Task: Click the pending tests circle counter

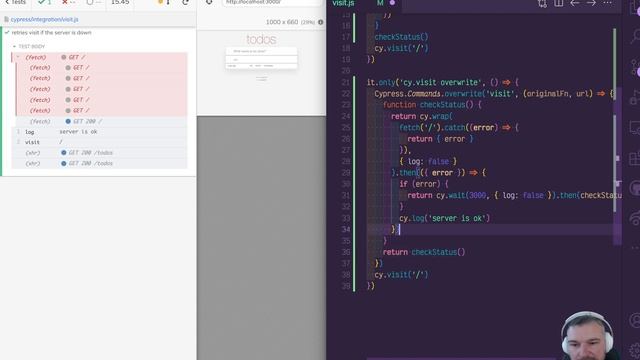Action: point(93,2)
